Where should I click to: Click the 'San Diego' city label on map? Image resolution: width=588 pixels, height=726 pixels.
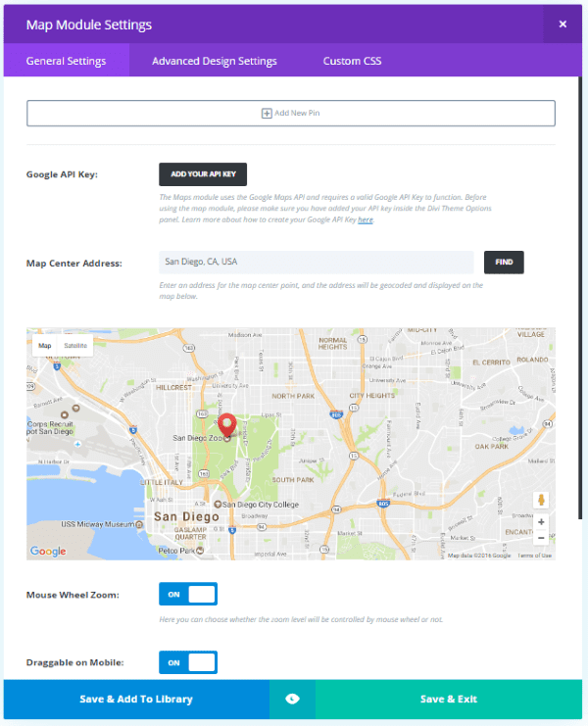coord(186,516)
